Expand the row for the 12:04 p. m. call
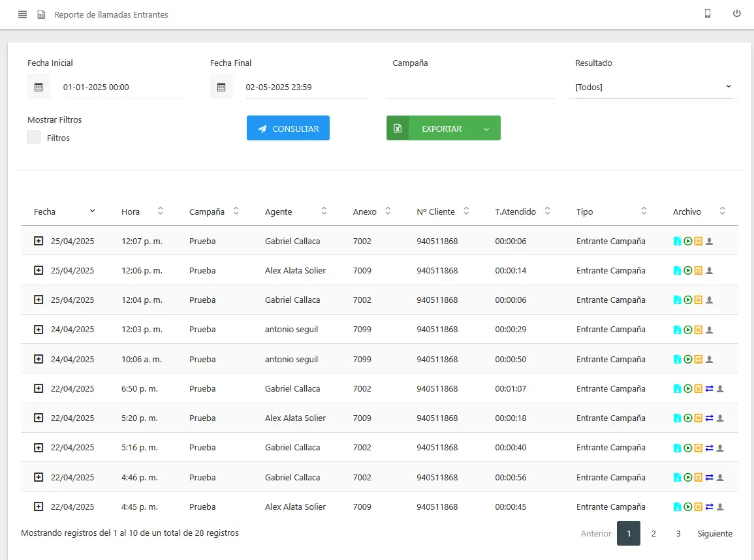The image size is (754, 560). 39,300
